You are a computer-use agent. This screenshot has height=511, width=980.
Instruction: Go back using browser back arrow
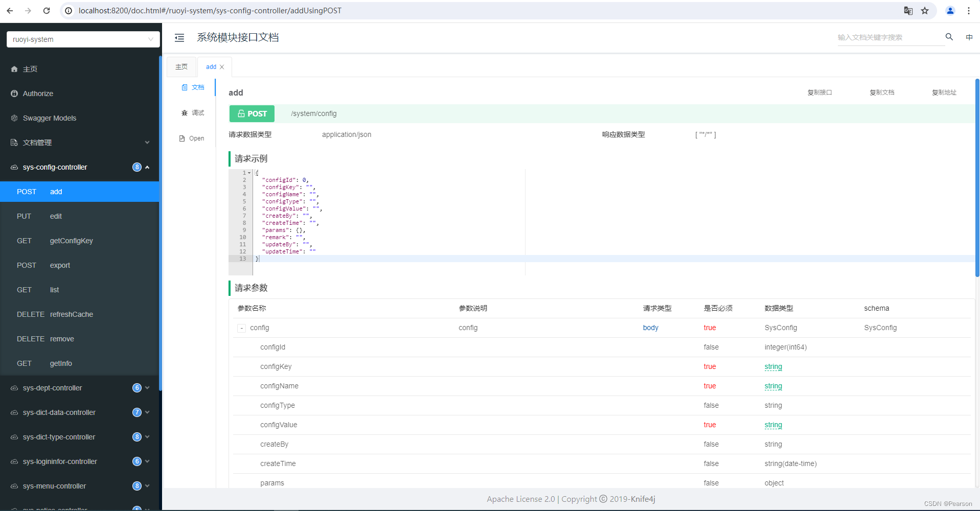click(x=10, y=11)
